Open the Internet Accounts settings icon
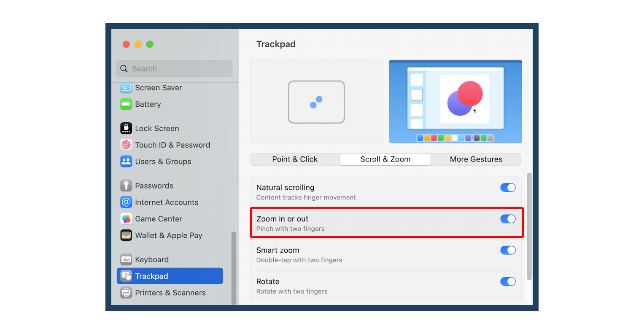The height and width of the screenshot is (334, 644). coord(126,202)
